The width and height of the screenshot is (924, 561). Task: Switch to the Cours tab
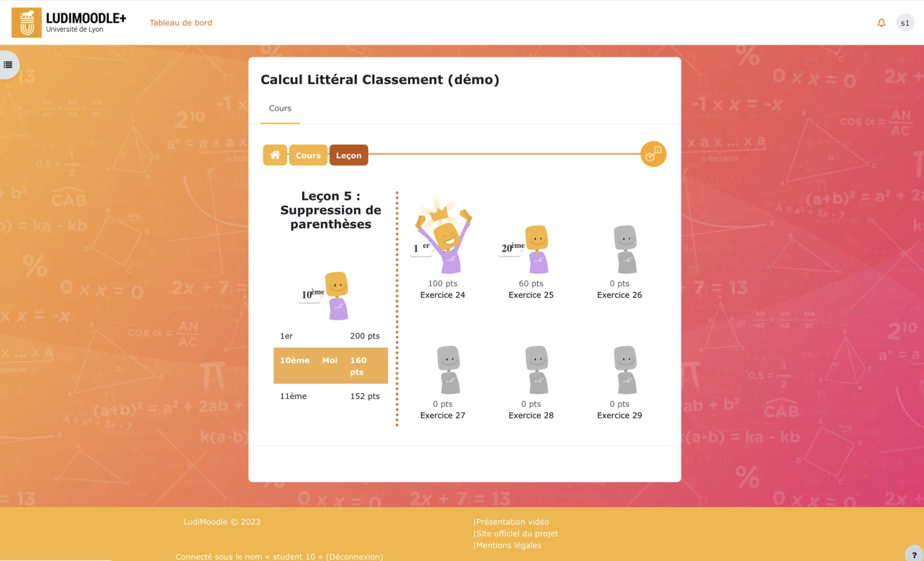click(x=279, y=108)
